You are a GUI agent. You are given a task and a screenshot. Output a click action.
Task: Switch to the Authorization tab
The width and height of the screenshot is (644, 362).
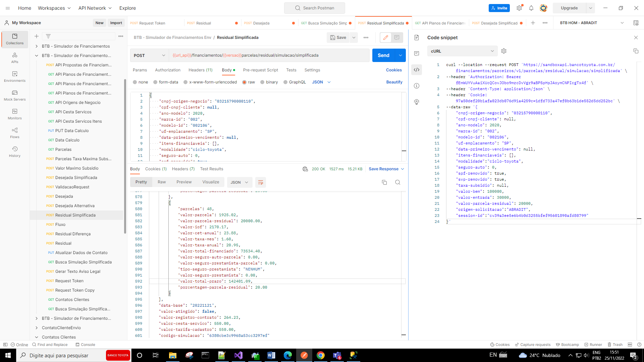(x=168, y=70)
